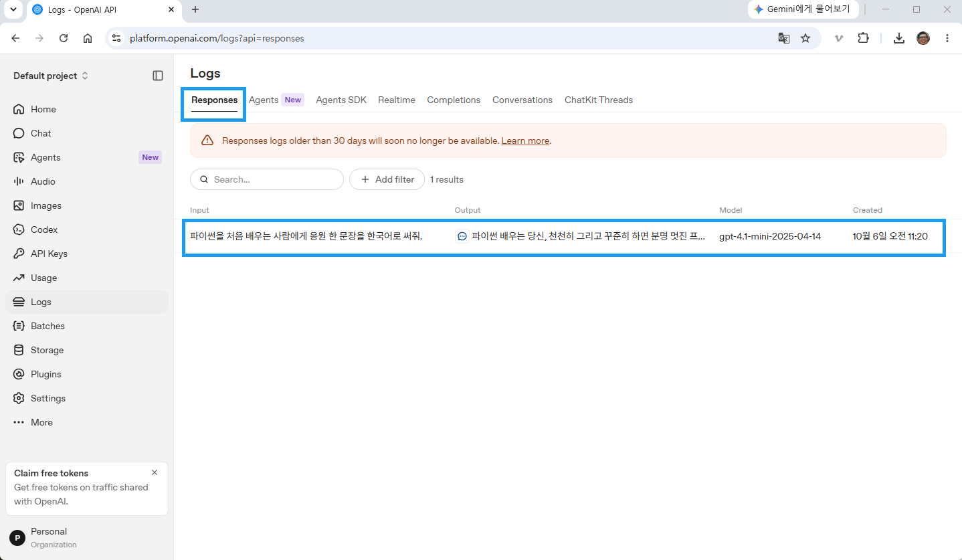The image size is (962, 560).
Task: Open a new browser tab
Action: (x=195, y=9)
